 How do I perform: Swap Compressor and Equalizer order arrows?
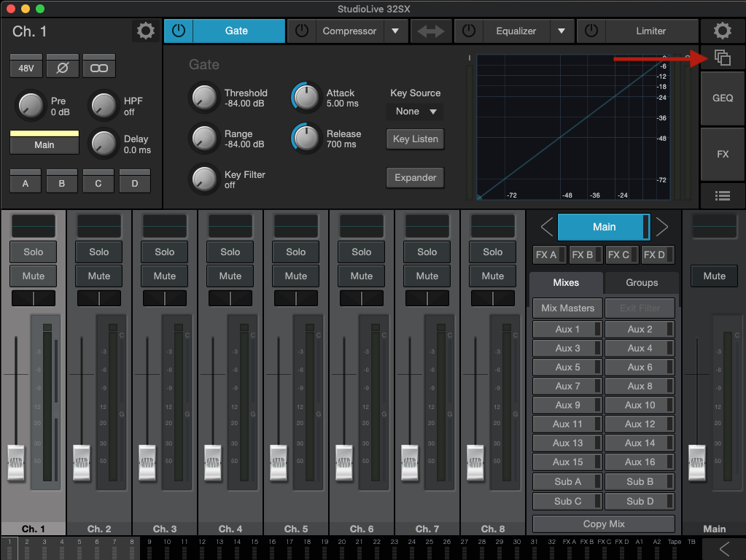click(x=430, y=31)
